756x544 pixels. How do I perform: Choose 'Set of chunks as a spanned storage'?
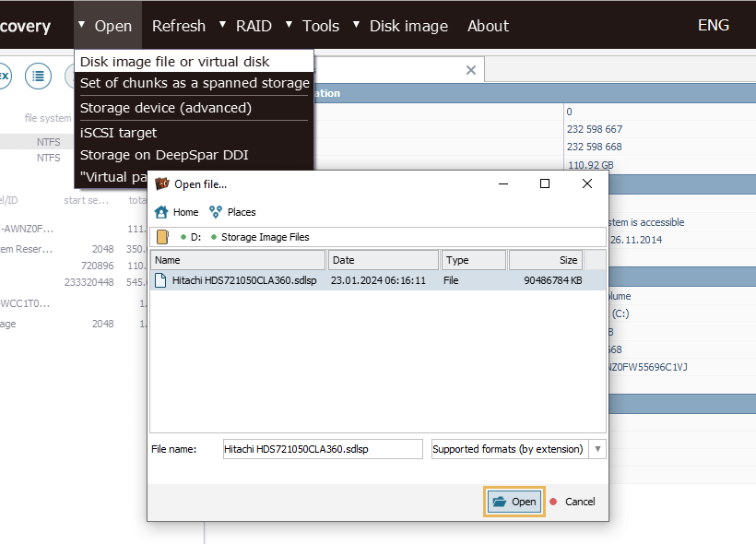point(195,83)
